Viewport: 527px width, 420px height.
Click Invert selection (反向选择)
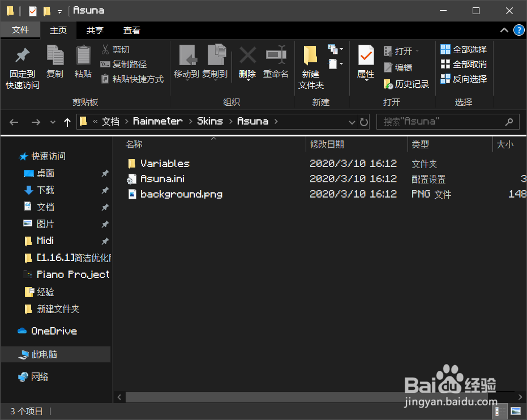tap(464, 79)
